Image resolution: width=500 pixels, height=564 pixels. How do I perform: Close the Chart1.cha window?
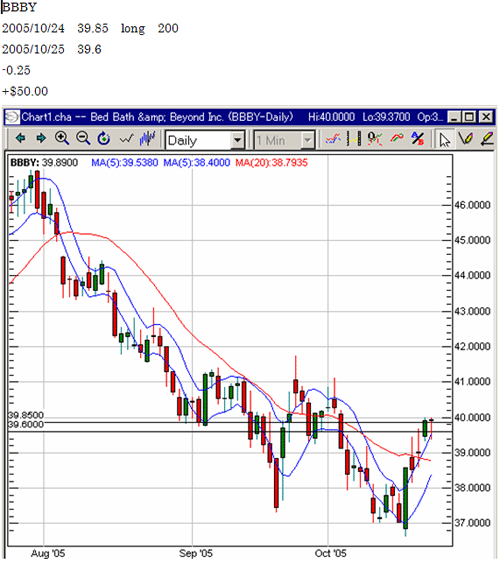tap(486, 117)
